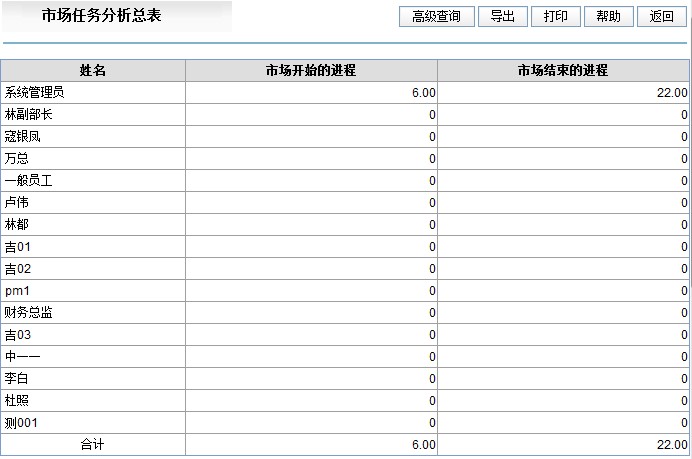Click the 高级查询 button

[436, 17]
